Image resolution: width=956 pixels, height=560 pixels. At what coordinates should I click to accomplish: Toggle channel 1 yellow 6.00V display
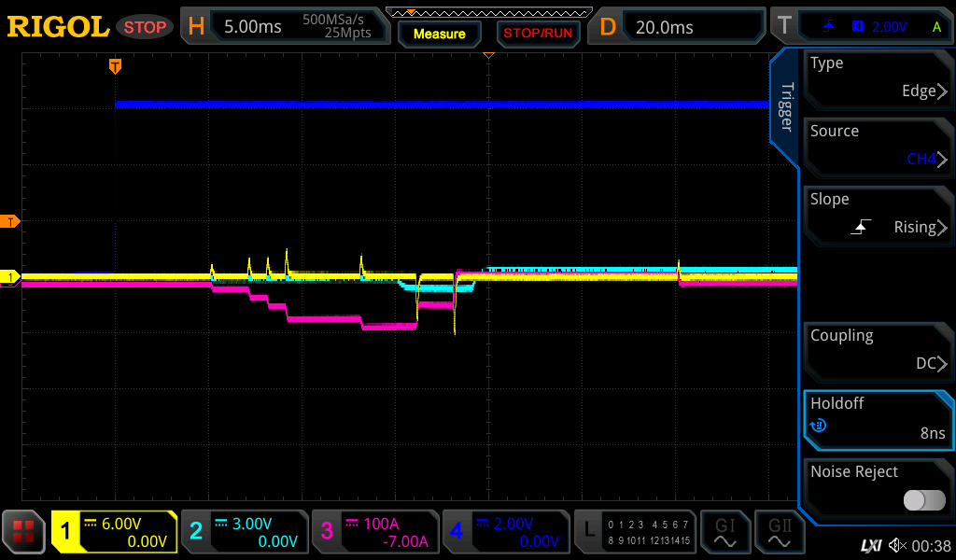click(114, 532)
